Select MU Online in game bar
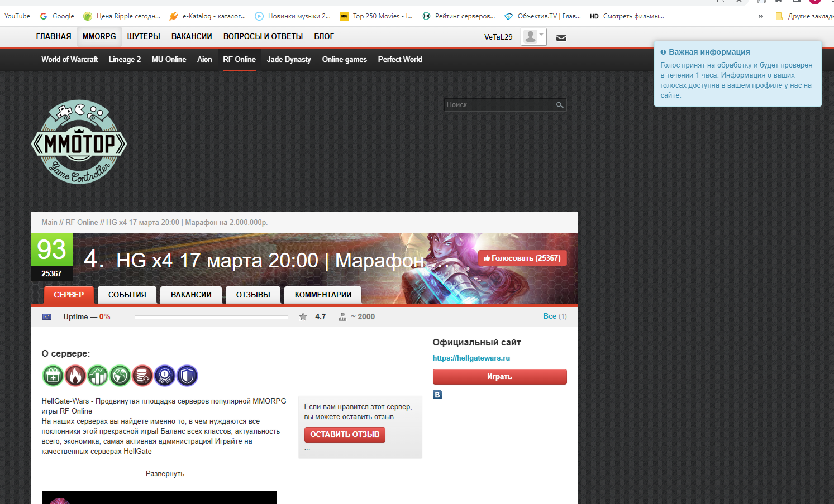The height and width of the screenshot is (504, 834). (169, 59)
